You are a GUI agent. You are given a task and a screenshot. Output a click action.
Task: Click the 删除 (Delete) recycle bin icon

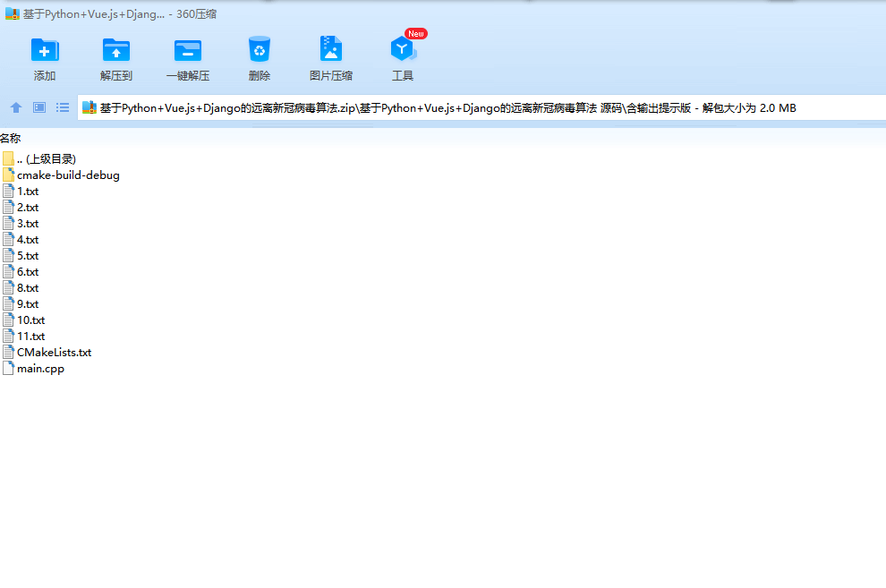[x=260, y=50]
